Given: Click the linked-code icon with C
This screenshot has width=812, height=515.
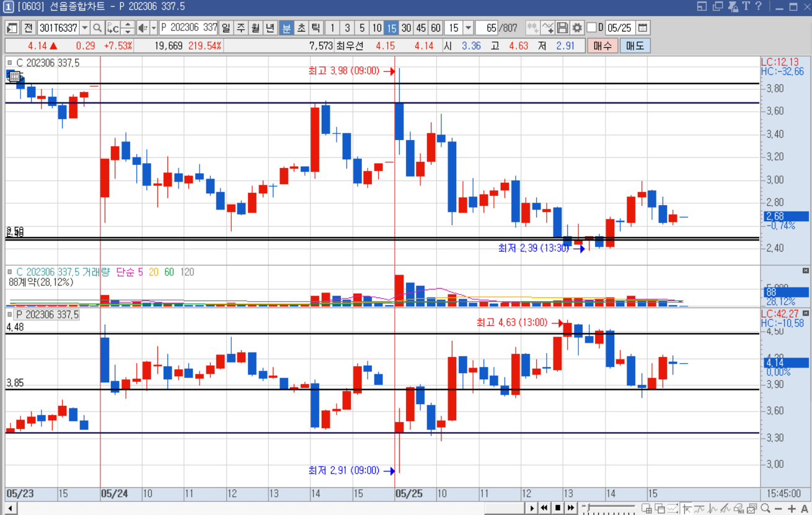Looking at the screenshot, I should [113, 28].
